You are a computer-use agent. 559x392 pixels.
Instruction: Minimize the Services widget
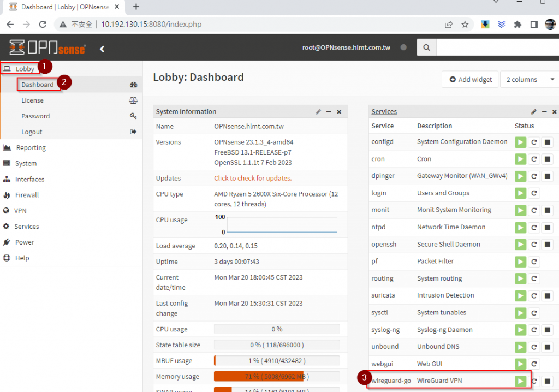click(544, 111)
